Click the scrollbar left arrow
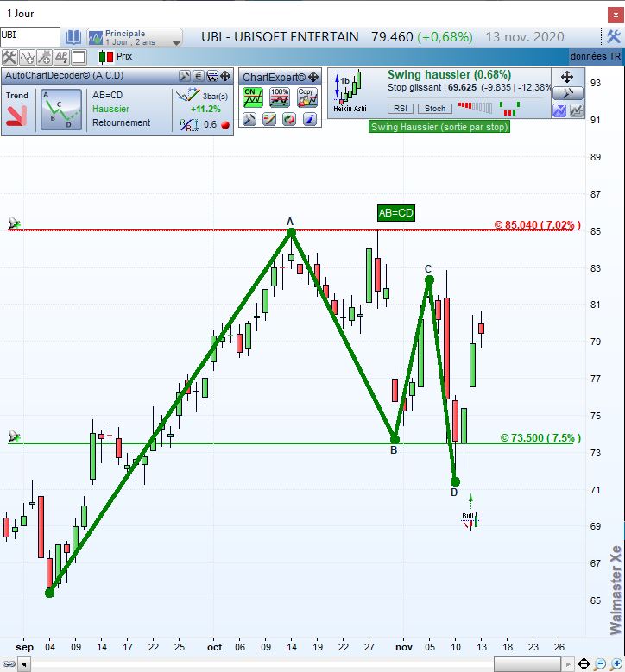Viewport: 625px width, 672px height. point(24,665)
